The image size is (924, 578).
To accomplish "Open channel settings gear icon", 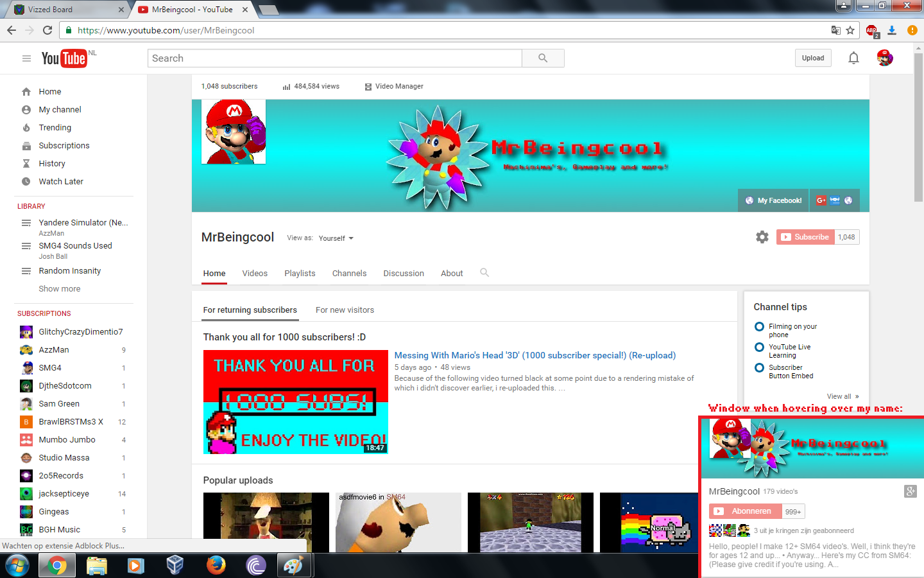I will pyautogui.click(x=762, y=237).
